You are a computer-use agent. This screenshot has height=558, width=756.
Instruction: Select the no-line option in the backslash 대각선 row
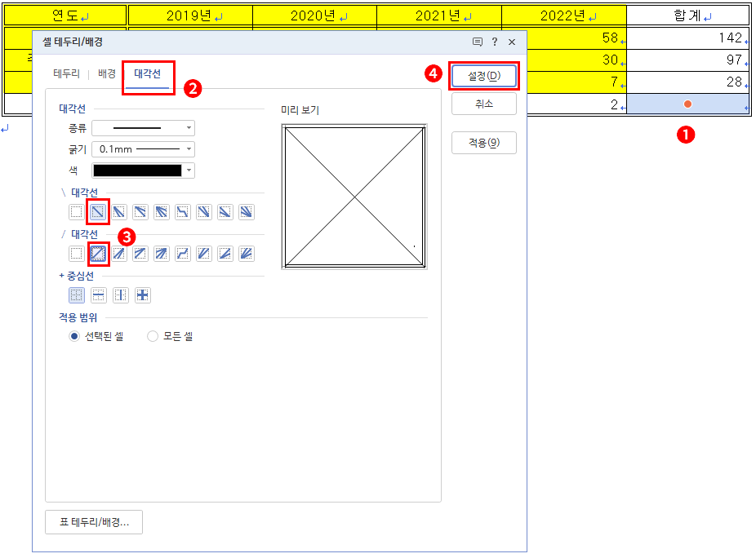point(76,212)
